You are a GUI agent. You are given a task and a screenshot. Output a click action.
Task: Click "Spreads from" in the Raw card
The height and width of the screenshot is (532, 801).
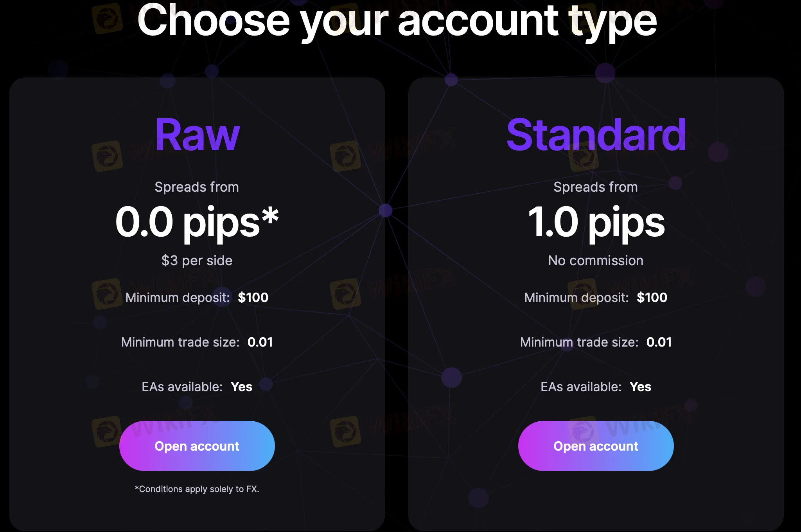tap(197, 187)
